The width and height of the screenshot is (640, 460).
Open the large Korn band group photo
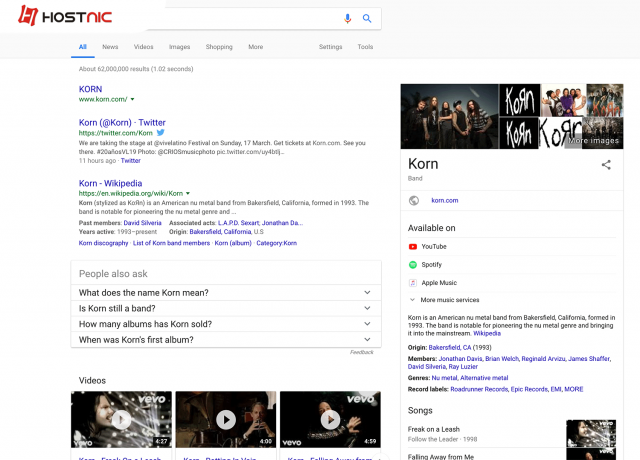[x=449, y=116]
